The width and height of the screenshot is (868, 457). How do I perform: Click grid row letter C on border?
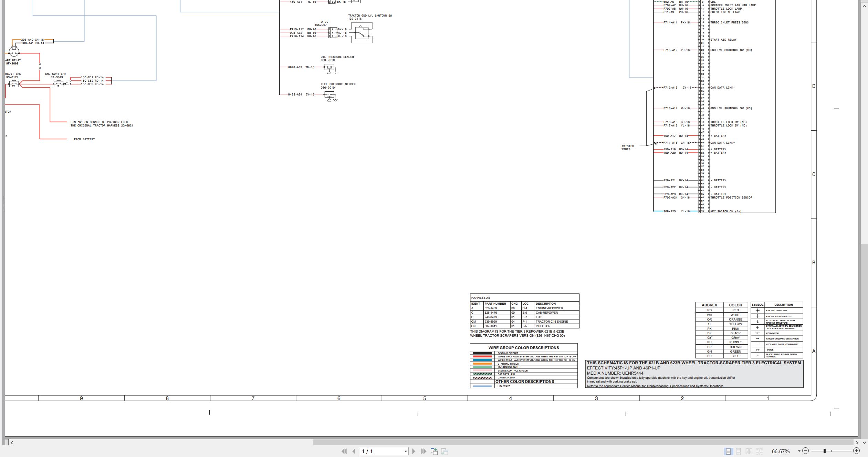814,174
